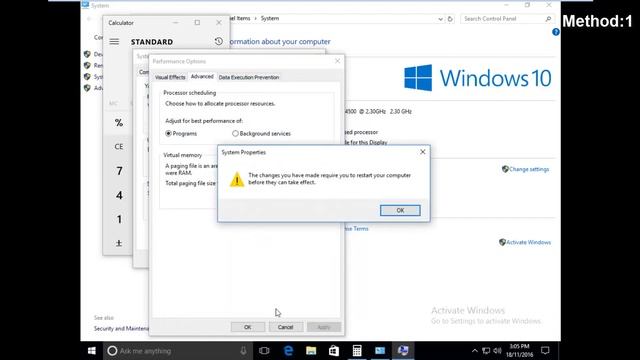Click the percent key in Calculator
The image size is (640, 360).
119,122
